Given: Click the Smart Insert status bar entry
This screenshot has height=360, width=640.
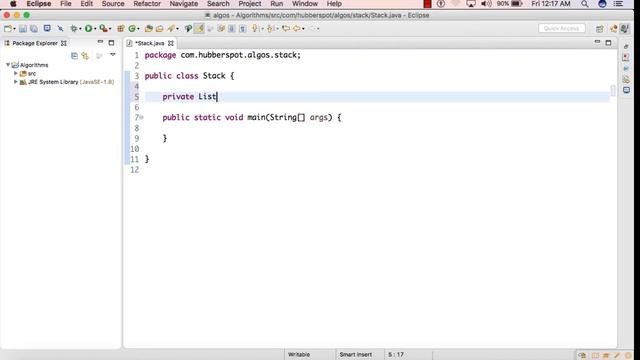Looking at the screenshot, I should click(x=356, y=355).
